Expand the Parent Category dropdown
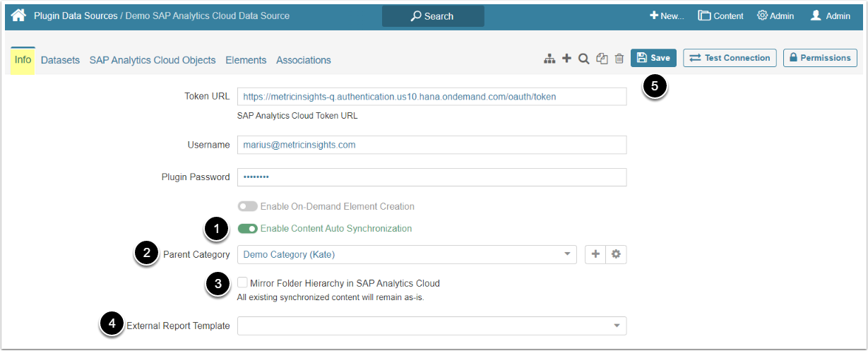 click(x=566, y=254)
